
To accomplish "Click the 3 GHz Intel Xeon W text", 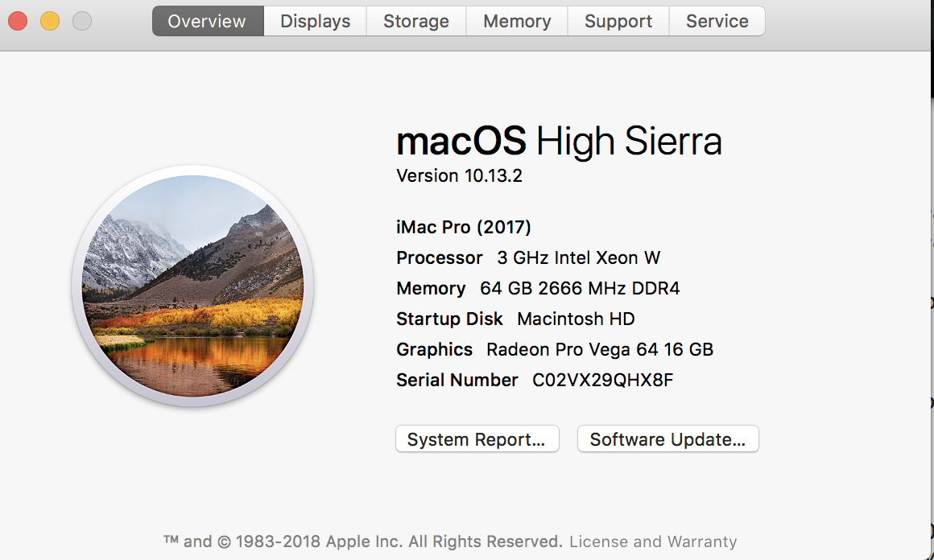I will coord(578,257).
